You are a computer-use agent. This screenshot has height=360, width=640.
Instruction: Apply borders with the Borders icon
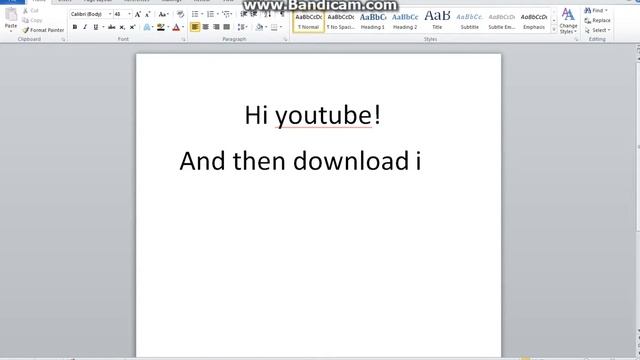(274, 27)
